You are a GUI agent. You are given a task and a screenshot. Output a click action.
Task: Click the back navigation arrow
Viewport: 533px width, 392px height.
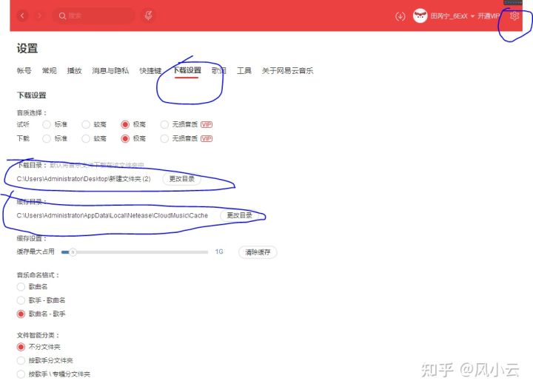[22, 16]
